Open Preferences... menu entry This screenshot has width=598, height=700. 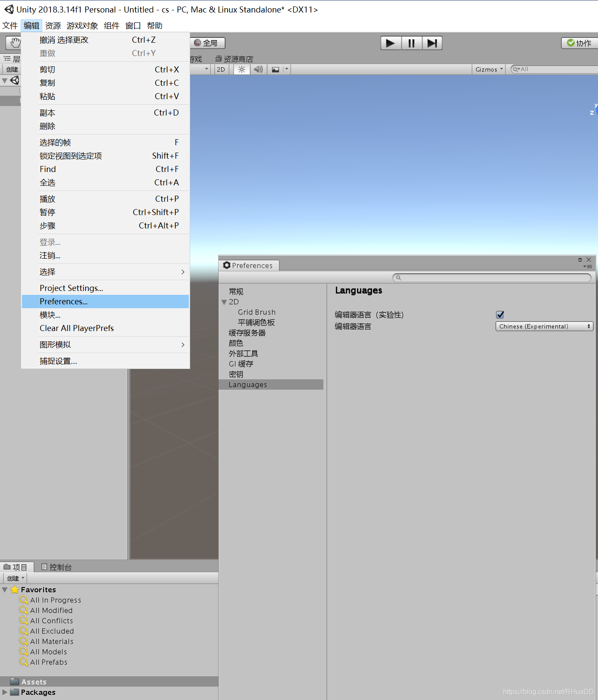[x=105, y=302]
